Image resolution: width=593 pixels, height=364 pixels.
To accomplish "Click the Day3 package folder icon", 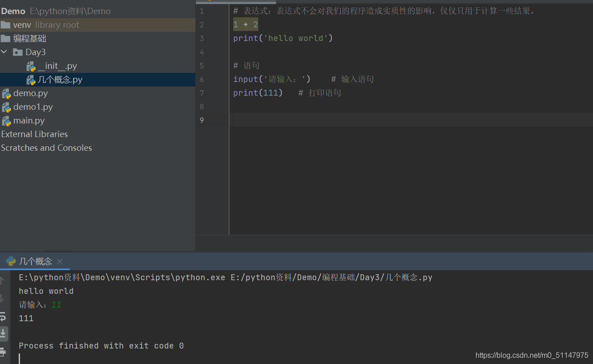I will click(x=18, y=52).
